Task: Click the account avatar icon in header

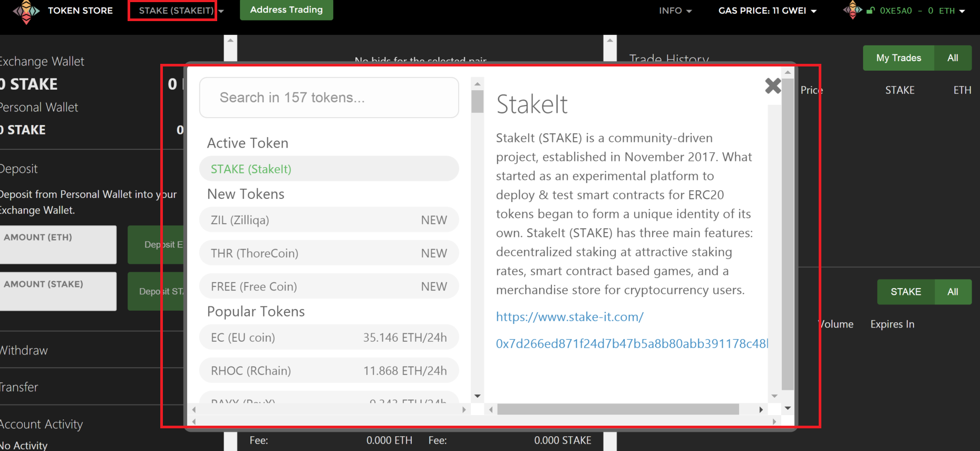Action: coord(852,10)
